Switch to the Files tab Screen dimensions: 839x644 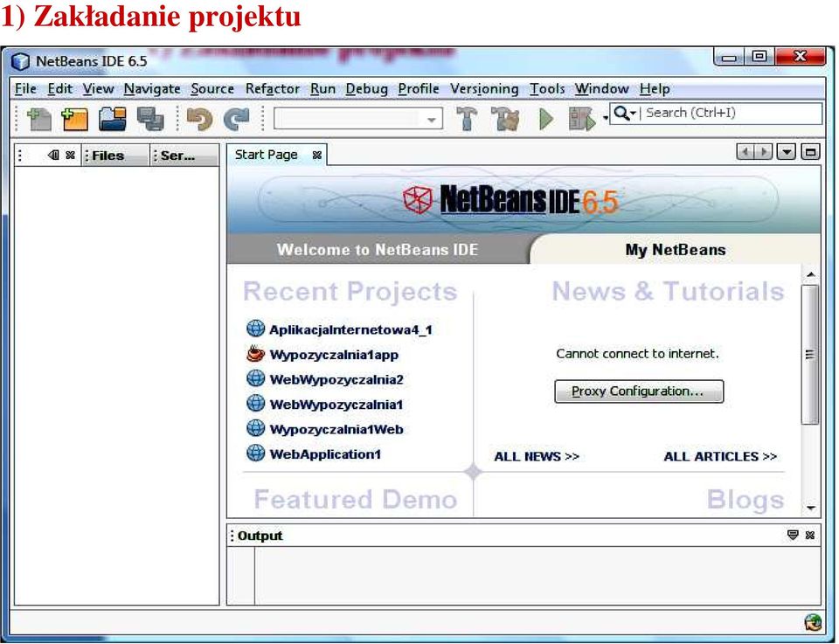115,156
